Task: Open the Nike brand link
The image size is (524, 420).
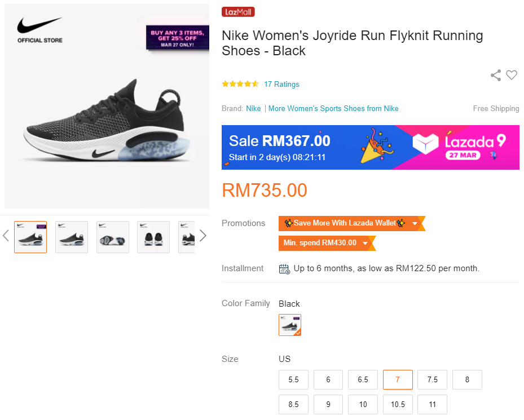Action: 253,109
